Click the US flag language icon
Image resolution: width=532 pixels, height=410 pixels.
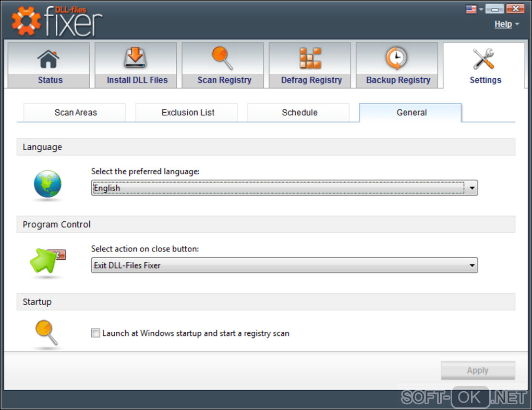coord(471,9)
